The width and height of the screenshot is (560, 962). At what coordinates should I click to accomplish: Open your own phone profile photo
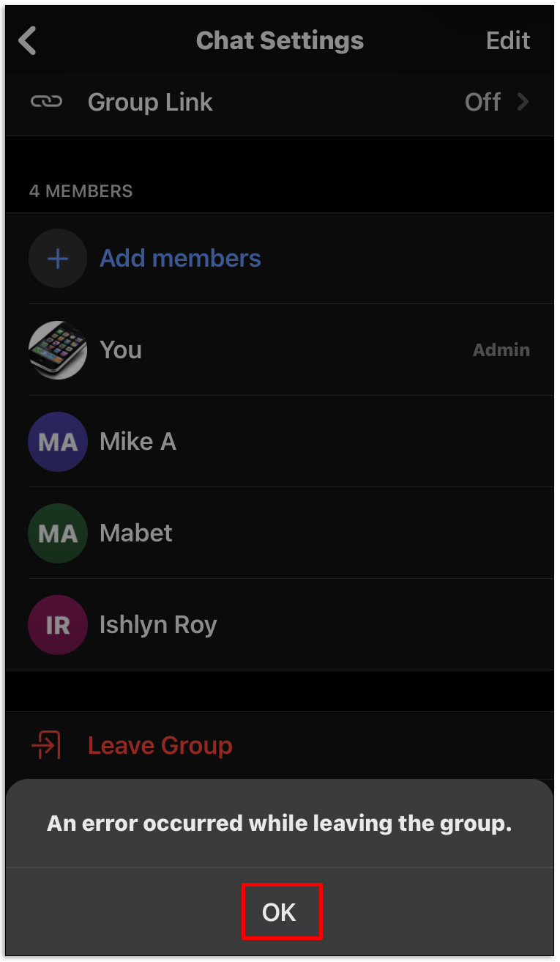click(x=57, y=349)
